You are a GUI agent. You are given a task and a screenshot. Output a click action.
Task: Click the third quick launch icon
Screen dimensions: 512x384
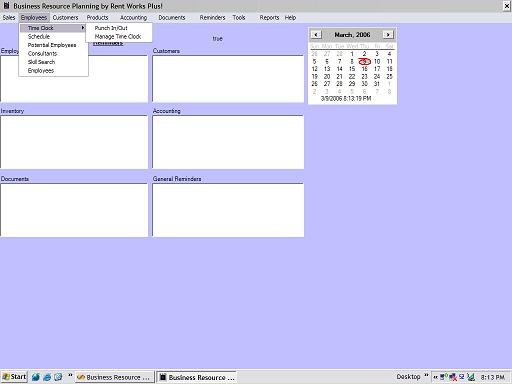[58, 377]
